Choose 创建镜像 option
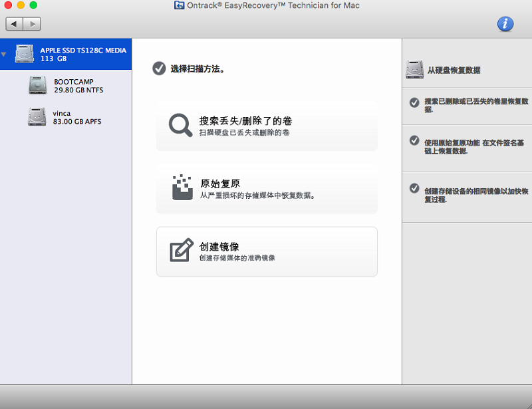Viewport: 532px width, 409px height. (x=267, y=251)
